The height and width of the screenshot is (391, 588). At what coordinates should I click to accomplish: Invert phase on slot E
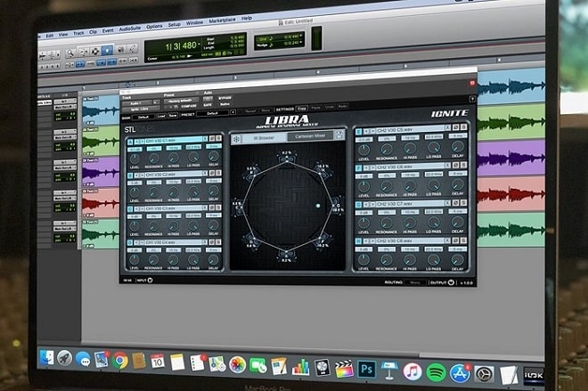456,127
